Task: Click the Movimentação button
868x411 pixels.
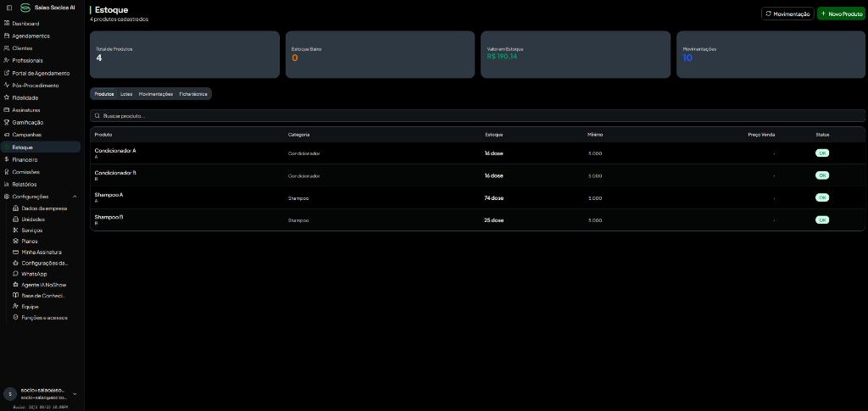Action: (787, 14)
